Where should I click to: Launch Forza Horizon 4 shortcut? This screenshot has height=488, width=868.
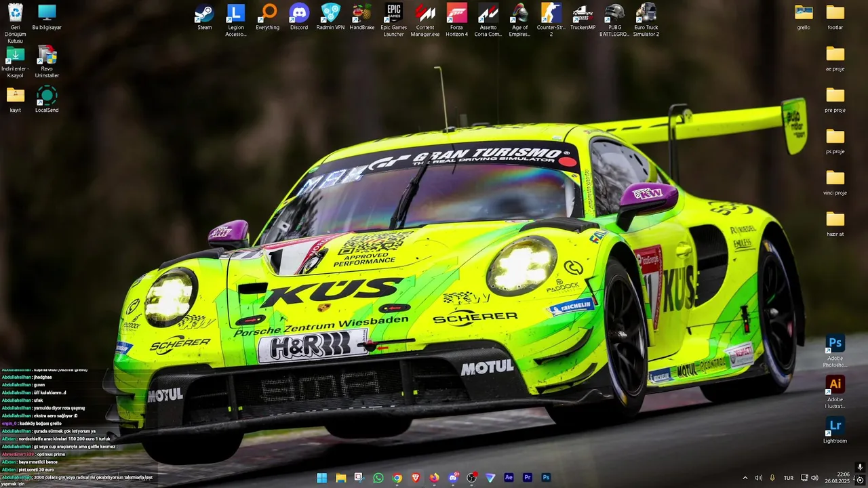pyautogui.click(x=457, y=20)
